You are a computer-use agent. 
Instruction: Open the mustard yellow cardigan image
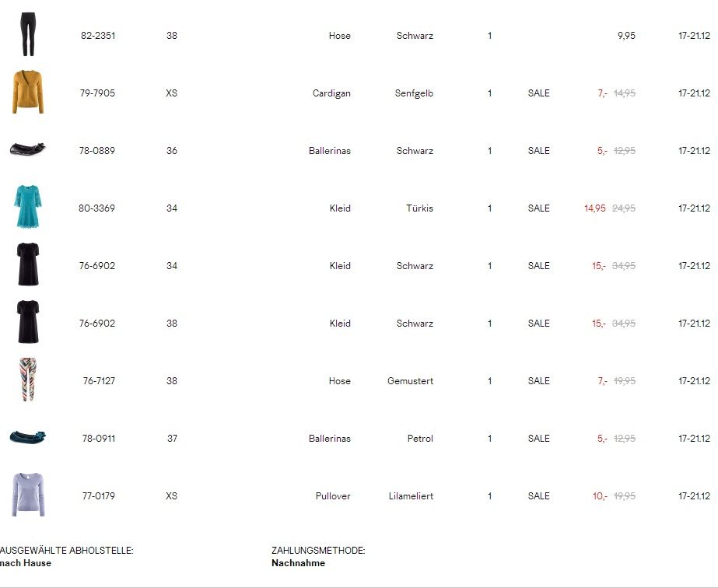[x=28, y=93]
